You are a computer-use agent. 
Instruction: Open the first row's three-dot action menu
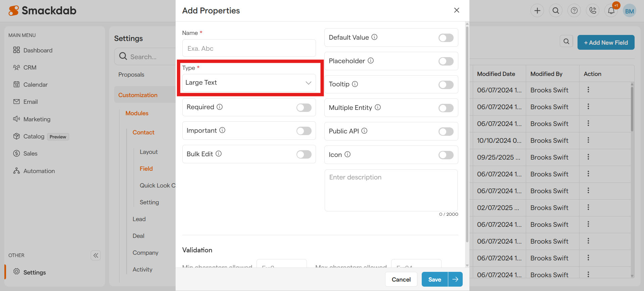click(588, 90)
